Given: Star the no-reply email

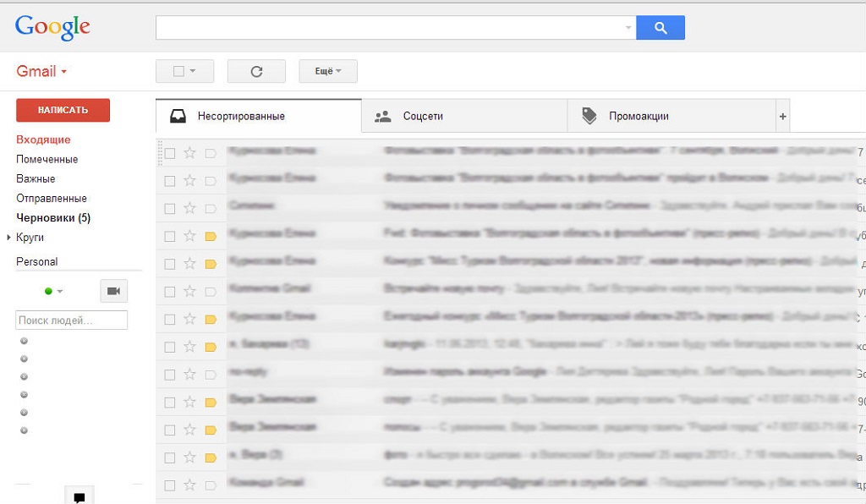Looking at the screenshot, I should point(189,375).
